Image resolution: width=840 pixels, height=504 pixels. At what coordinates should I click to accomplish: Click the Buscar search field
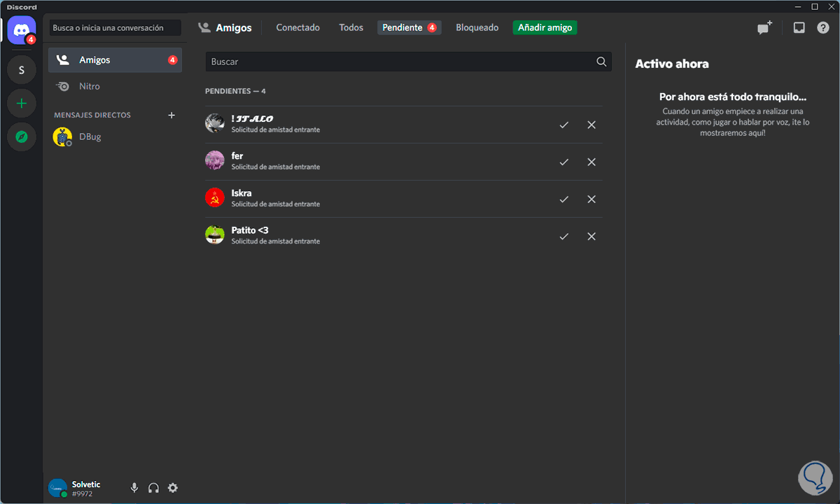[399, 62]
